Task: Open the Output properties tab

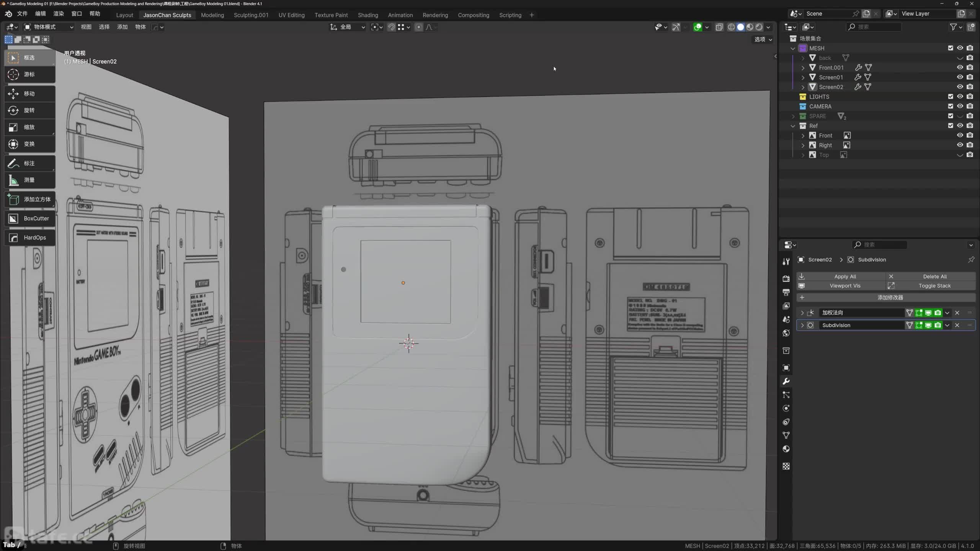Action: tap(786, 292)
